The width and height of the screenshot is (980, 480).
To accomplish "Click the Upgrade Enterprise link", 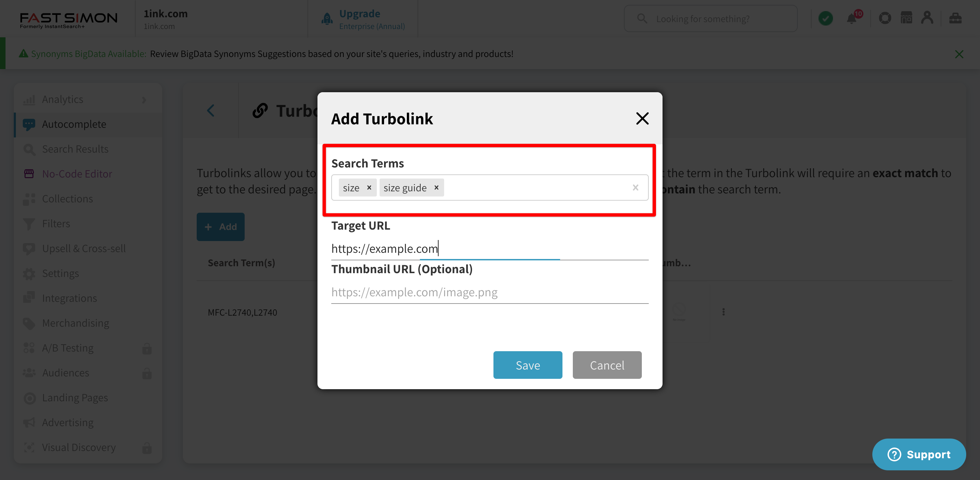I will [371, 19].
